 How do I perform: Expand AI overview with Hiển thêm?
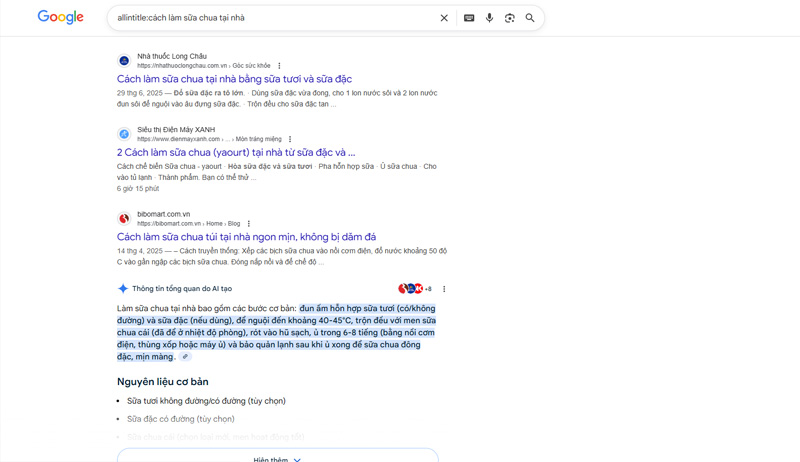click(x=277, y=458)
